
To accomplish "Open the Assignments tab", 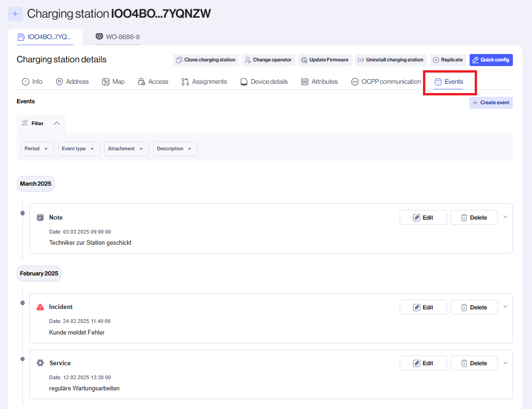I will (204, 82).
